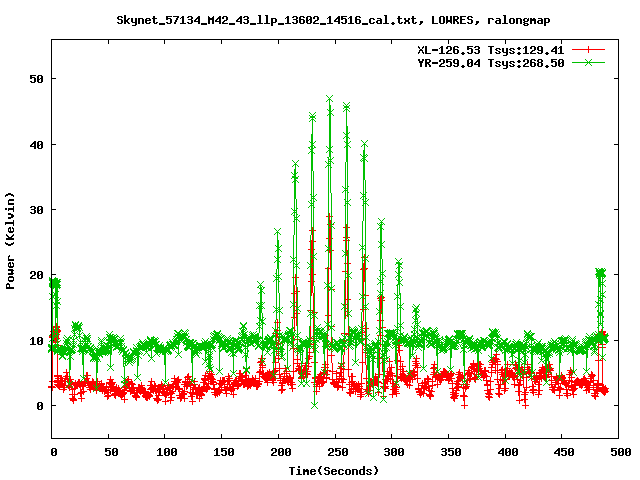640x480 pixels.
Task: Select the YR-259.04 Tsys:268.50 legend entry
Action: point(491,63)
